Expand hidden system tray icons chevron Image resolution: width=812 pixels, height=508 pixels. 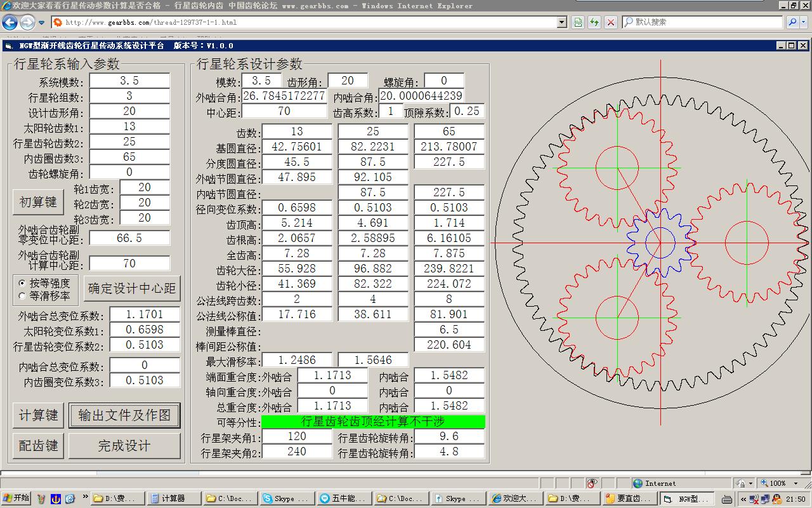[x=742, y=499]
